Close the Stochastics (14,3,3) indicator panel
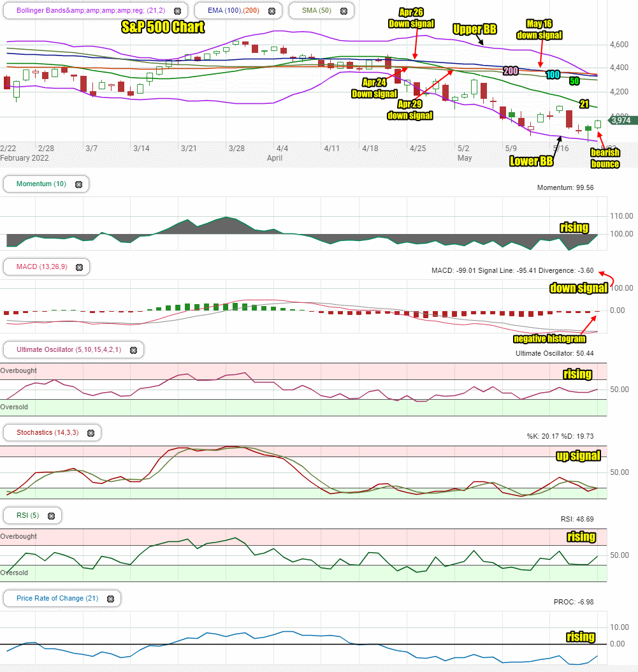638x672 pixels. click(91, 434)
